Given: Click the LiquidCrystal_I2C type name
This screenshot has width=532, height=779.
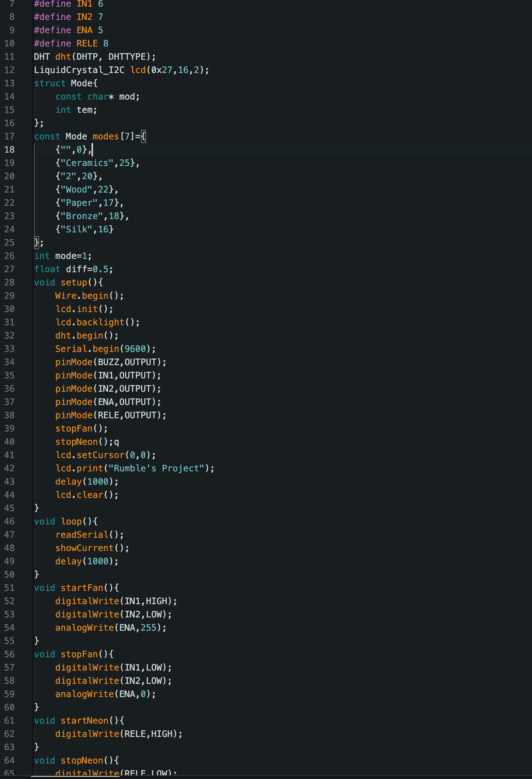Looking at the screenshot, I should pos(79,70).
